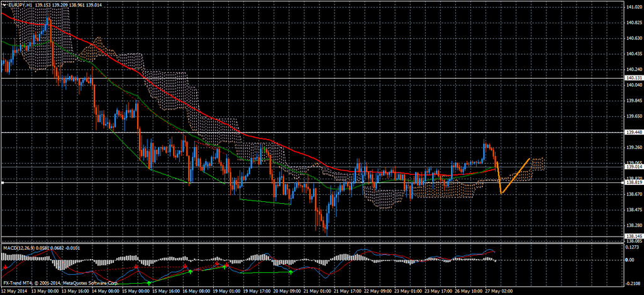Select the 138.819 horizontal line price label
This screenshot has height=295, width=644.
(634, 182)
